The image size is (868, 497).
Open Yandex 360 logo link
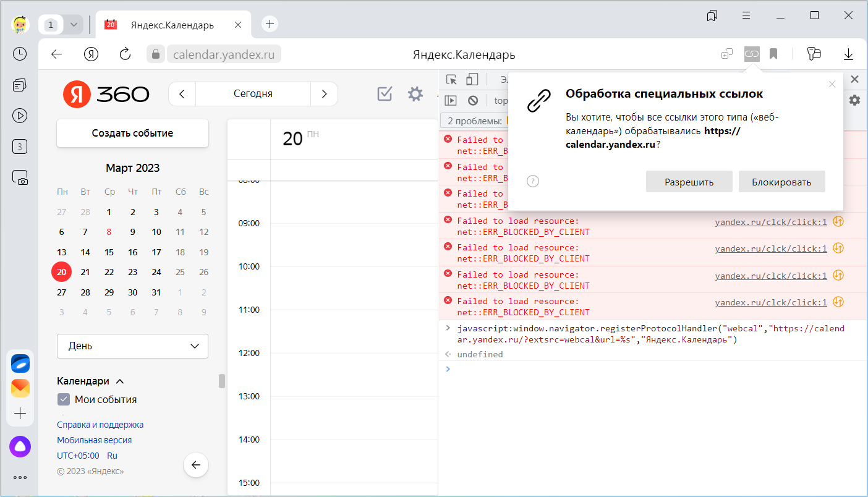pyautogui.click(x=106, y=94)
